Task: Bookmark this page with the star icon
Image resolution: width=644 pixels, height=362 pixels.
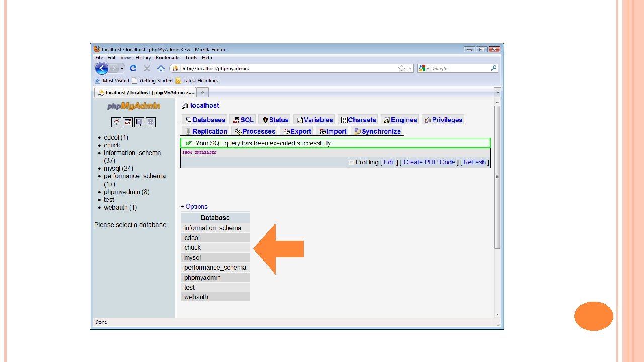Action: click(402, 68)
